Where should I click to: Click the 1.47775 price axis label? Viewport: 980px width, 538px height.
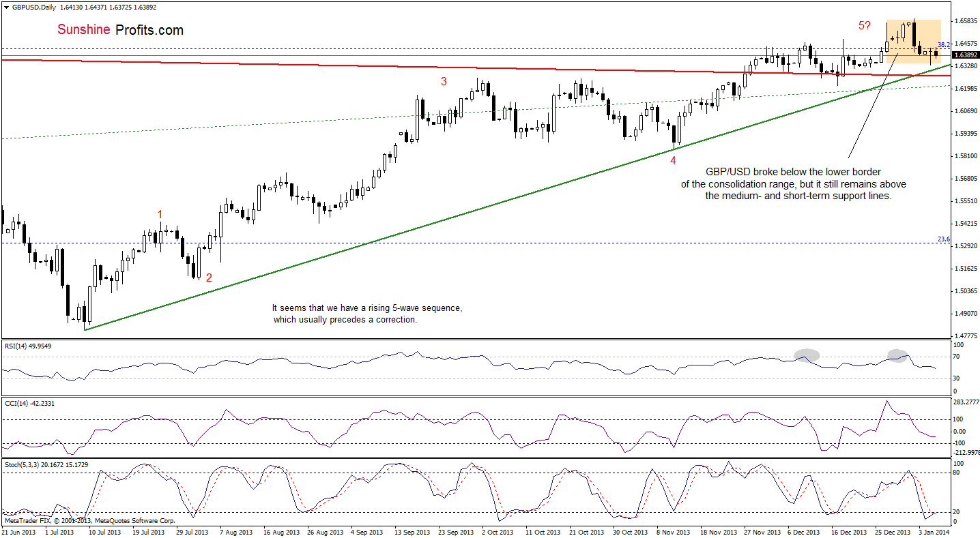966,335
